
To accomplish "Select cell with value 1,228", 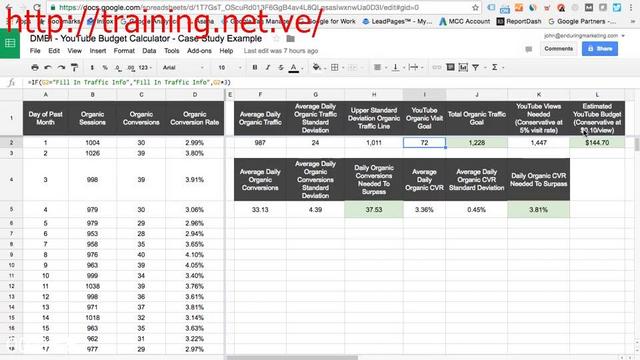I will click(x=476, y=142).
